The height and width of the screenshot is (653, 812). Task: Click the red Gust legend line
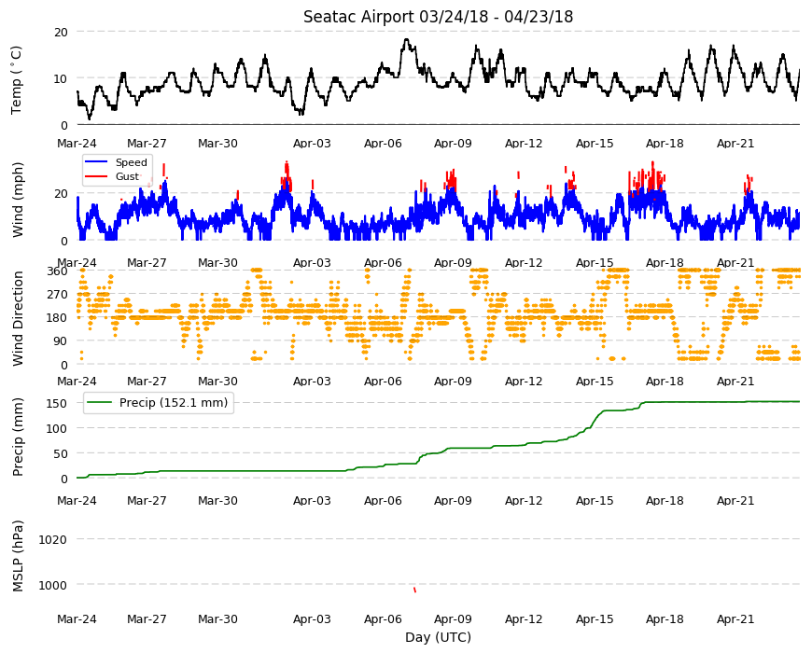tap(96, 176)
